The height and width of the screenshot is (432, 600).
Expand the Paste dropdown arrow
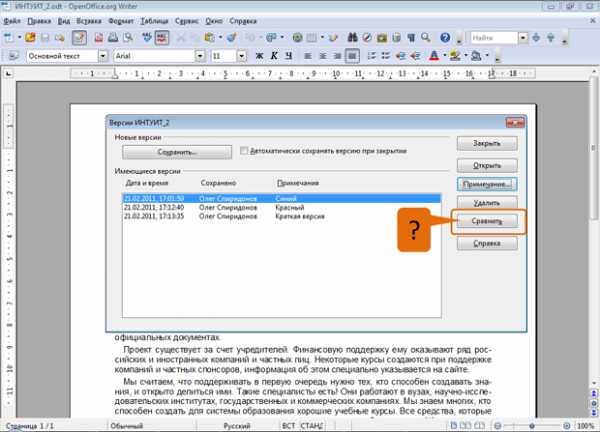[x=220, y=37]
